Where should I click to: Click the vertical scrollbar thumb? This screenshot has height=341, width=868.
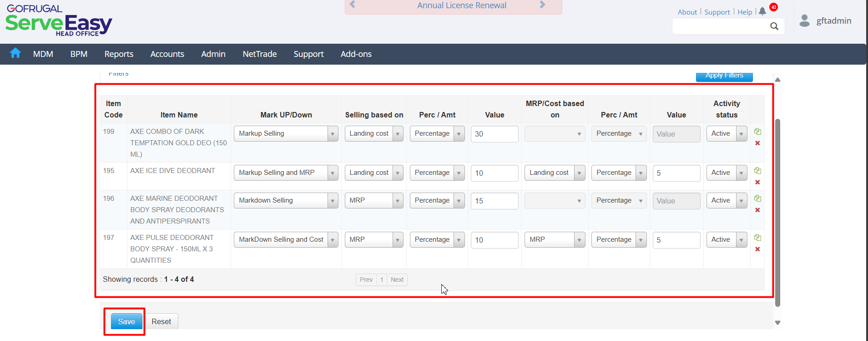point(777,213)
